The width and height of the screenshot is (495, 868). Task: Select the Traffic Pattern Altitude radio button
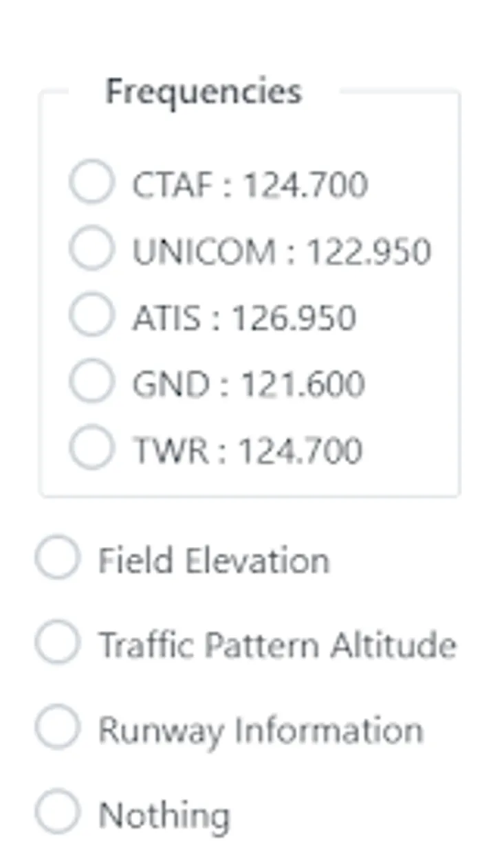coord(58,642)
